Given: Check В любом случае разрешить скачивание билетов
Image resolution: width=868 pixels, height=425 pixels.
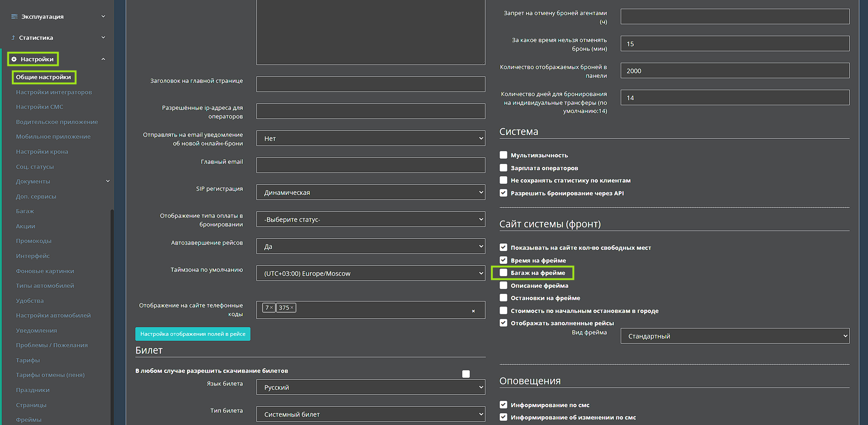Looking at the screenshot, I should (x=466, y=374).
